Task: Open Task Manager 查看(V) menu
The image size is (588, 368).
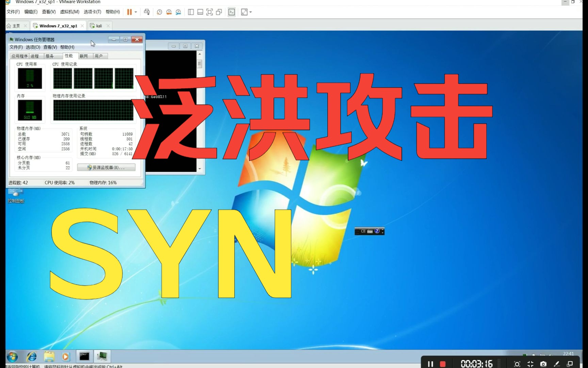Action: [50, 47]
